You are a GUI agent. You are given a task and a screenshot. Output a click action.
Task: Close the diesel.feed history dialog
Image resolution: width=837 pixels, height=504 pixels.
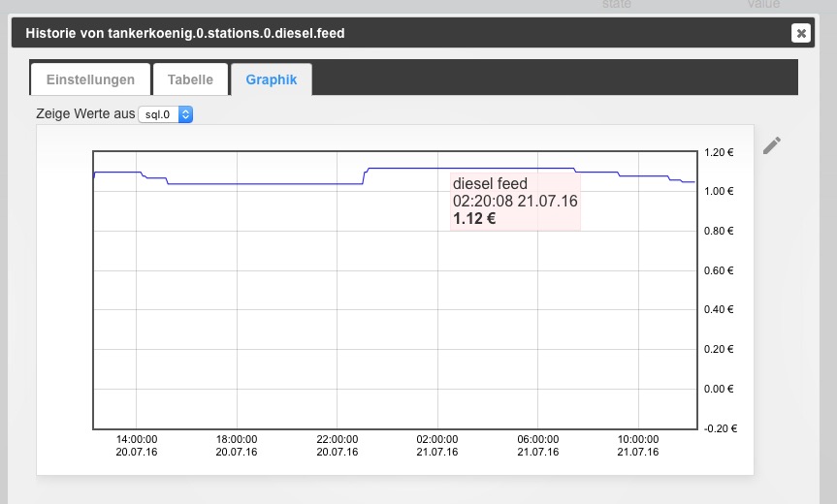(800, 33)
